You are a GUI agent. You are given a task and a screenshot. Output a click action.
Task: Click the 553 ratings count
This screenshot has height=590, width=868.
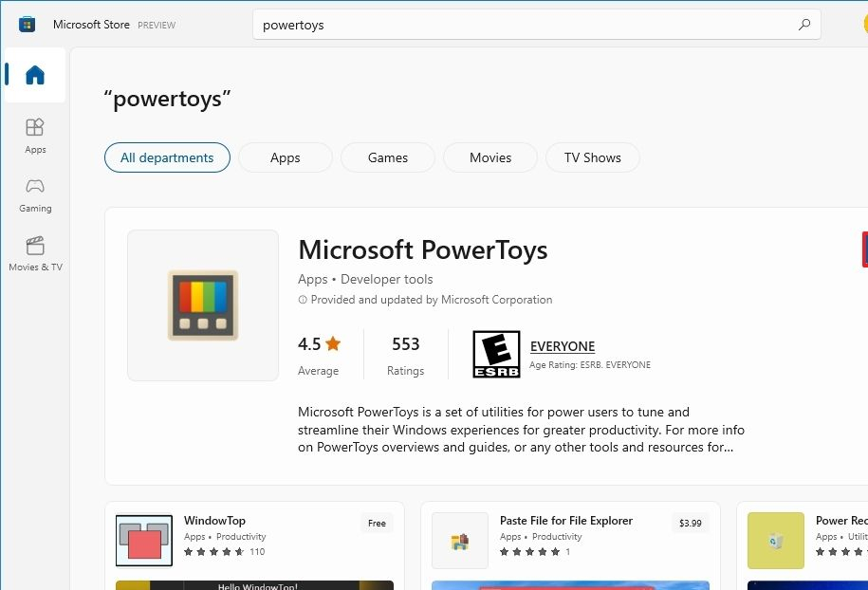[x=406, y=344]
